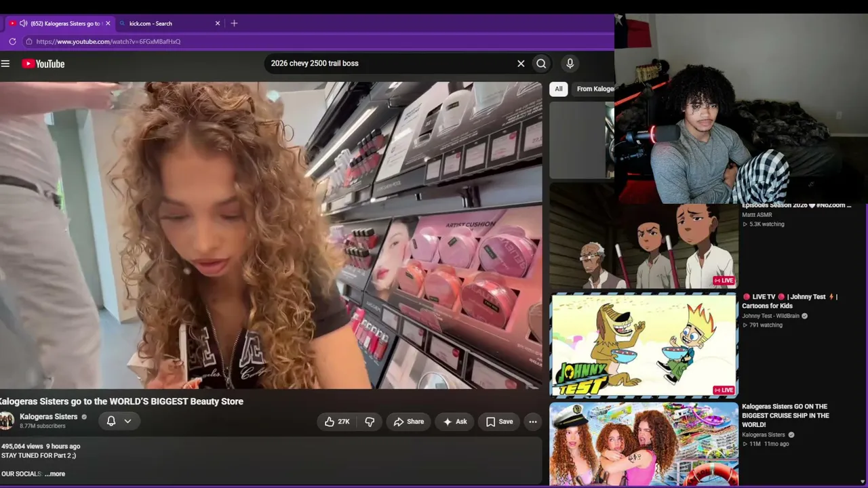868x488 pixels.
Task: Click the video title "WORLD'S BIGGEST Beauty Store"
Action: [x=122, y=401]
